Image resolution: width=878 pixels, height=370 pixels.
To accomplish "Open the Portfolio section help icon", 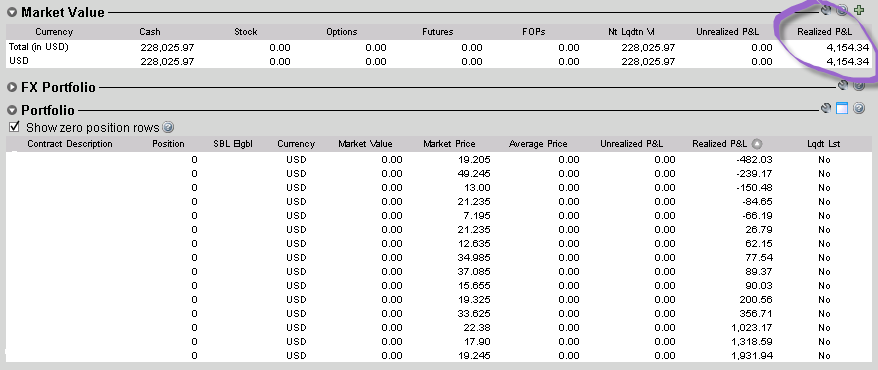I will [859, 108].
